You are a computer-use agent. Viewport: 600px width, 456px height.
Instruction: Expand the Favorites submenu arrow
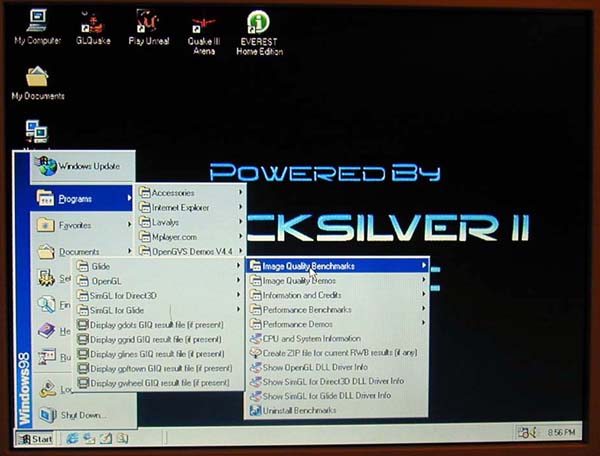(x=129, y=225)
